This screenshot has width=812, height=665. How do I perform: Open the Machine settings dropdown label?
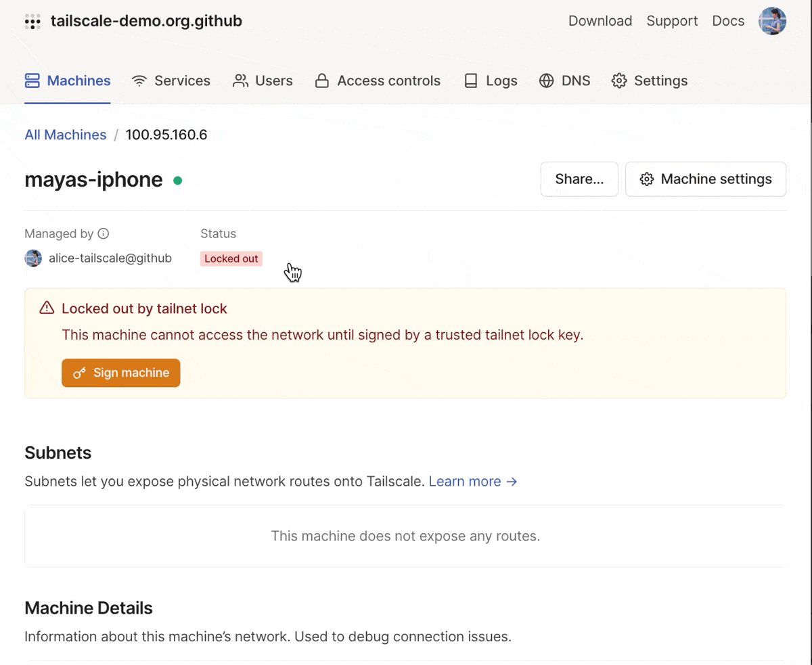pos(716,179)
